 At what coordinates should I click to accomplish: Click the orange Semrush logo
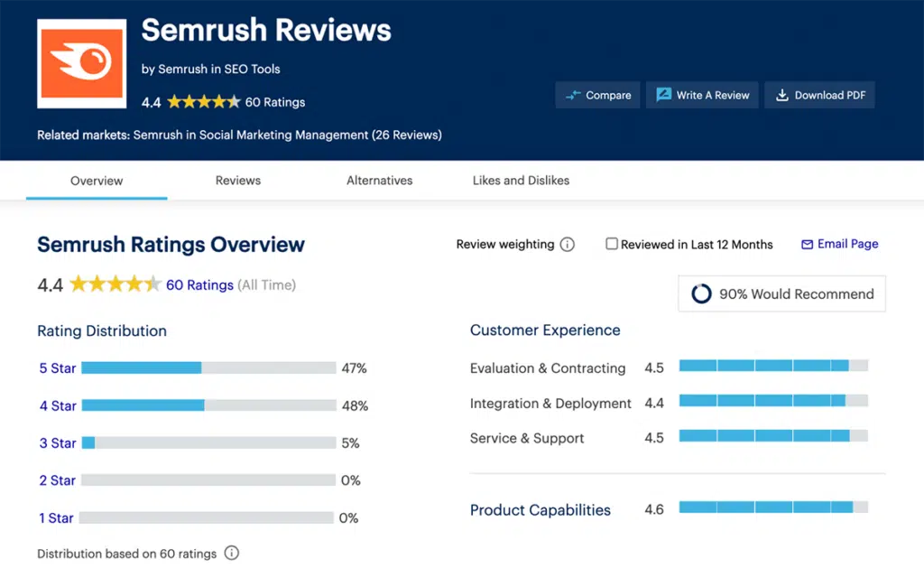[81, 61]
